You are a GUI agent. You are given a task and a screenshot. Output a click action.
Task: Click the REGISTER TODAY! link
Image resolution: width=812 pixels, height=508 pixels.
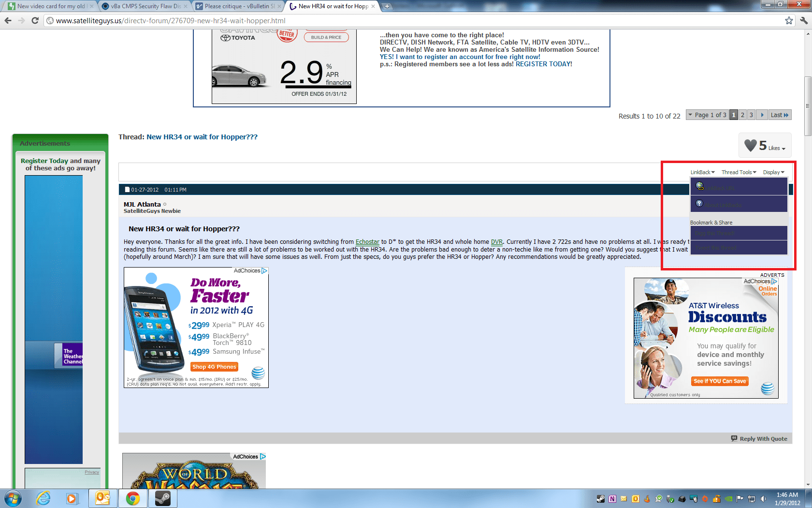(x=544, y=64)
